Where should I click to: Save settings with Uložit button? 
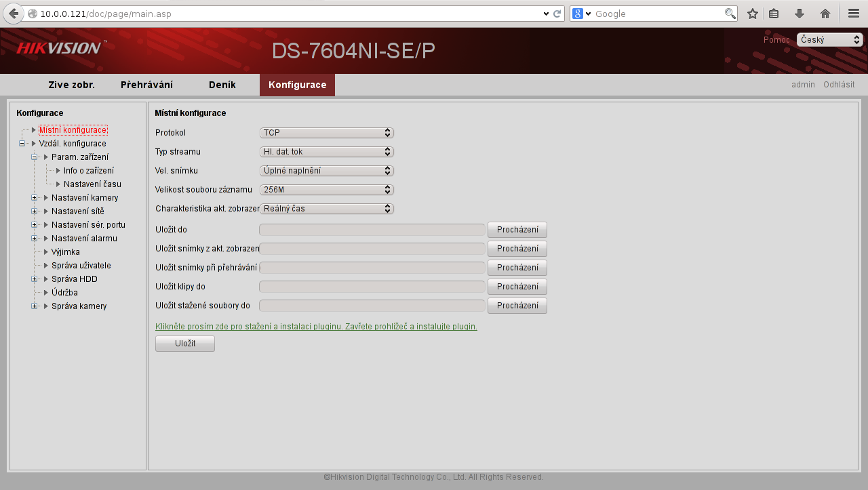(185, 344)
